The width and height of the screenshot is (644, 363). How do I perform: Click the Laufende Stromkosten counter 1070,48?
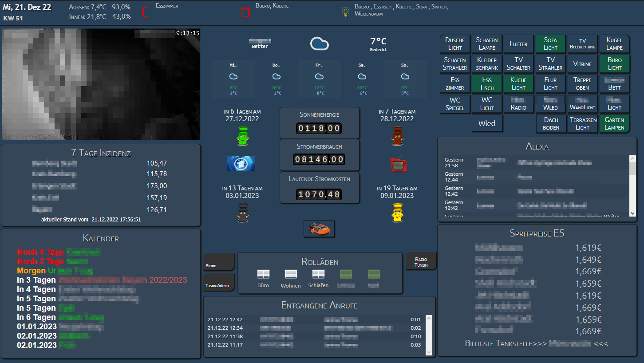point(319,194)
